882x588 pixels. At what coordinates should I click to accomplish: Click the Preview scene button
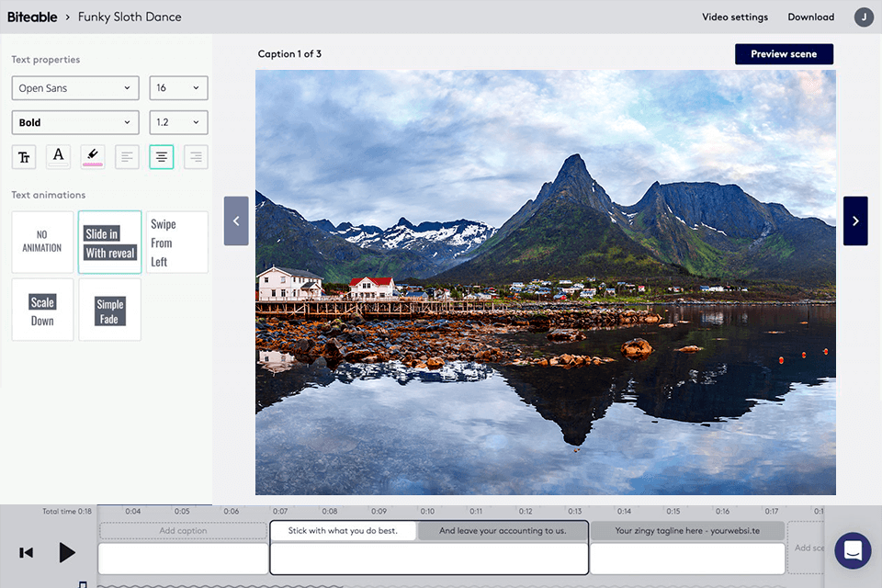(784, 53)
